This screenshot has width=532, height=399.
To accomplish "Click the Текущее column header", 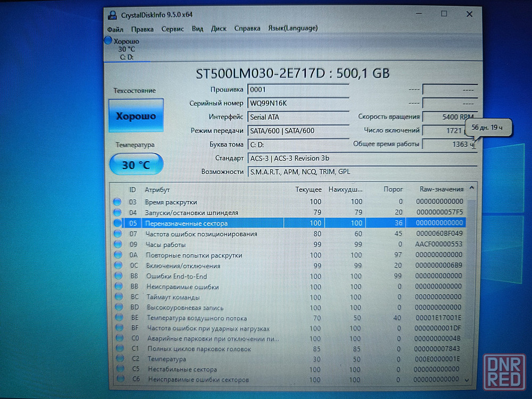I will tap(308, 189).
